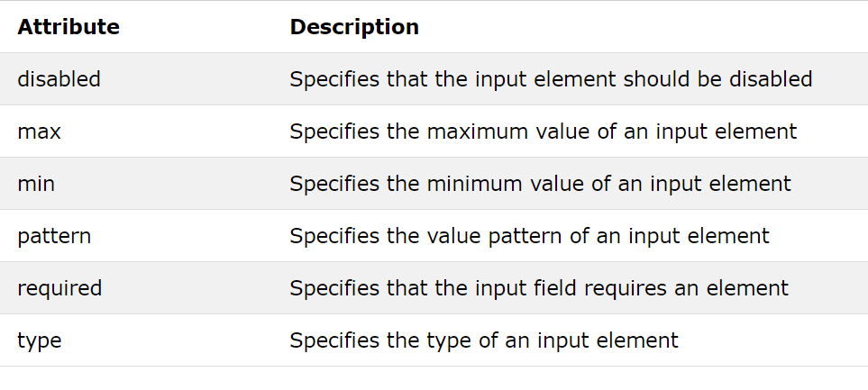Click the maximum value description text
Screen dimensions: 868x390
[543, 132]
